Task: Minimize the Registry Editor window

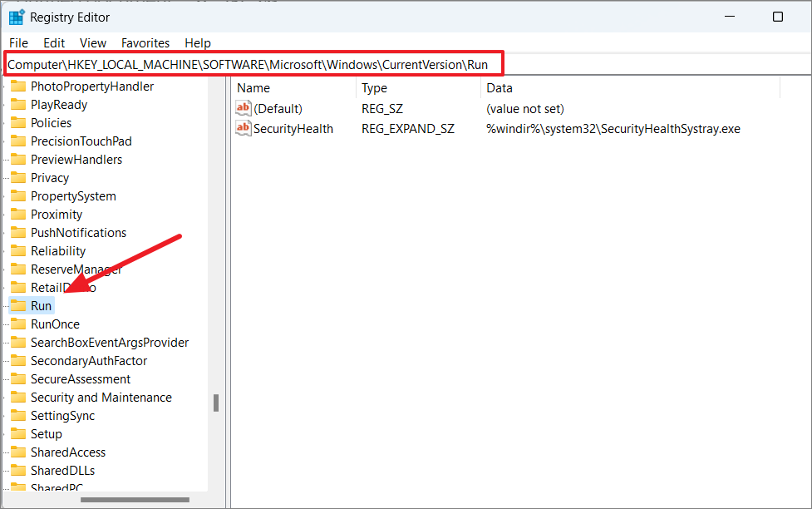Action: pos(730,17)
